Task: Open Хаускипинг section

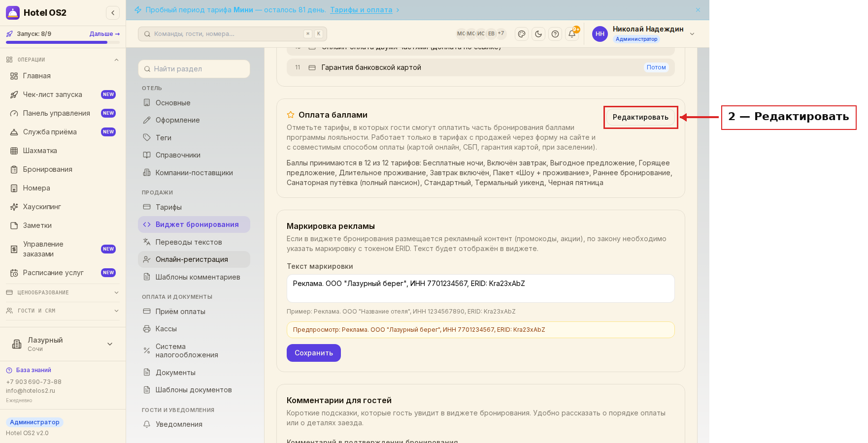Action: pyautogui.click(x=63, y=207)
